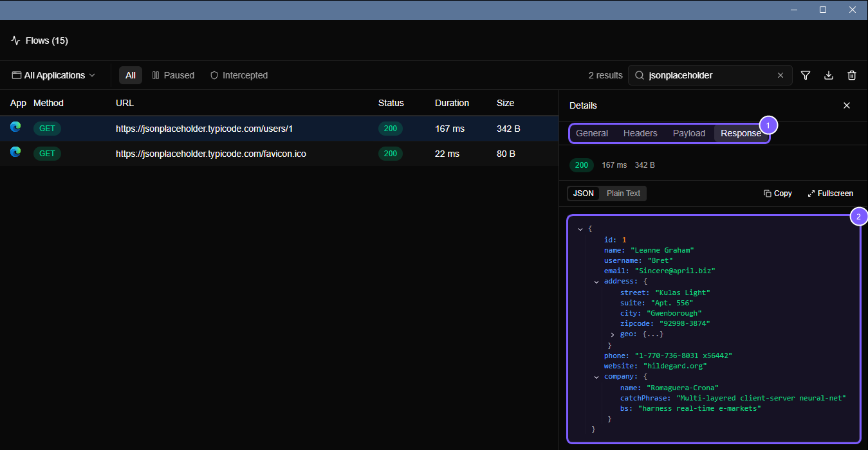The width and height of the screenshot is (868, 450).
Task: Click the "Gwenborough" city value
Action: point(674,313)
